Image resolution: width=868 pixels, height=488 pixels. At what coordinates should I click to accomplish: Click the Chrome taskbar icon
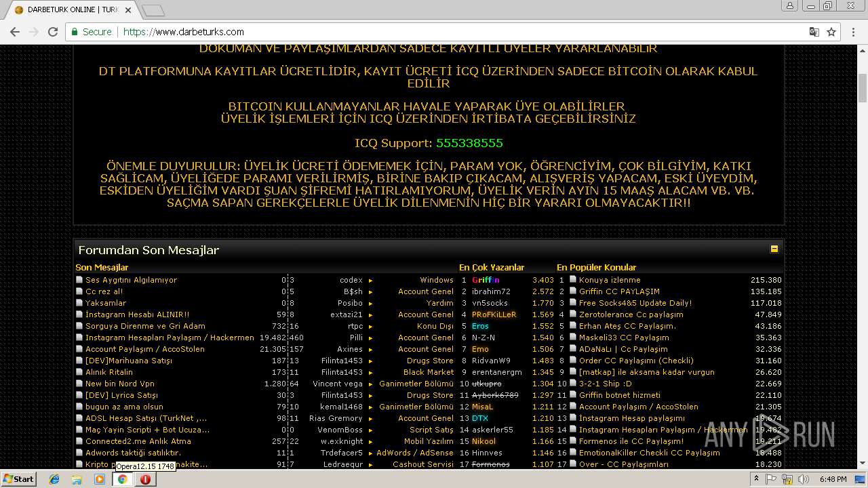coord(122,479)
